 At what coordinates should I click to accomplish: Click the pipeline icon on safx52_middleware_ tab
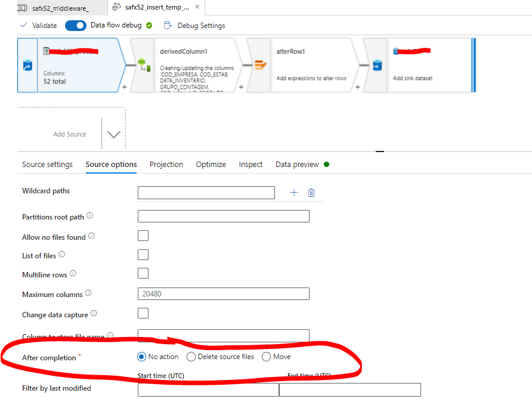[x=23, y=8]
